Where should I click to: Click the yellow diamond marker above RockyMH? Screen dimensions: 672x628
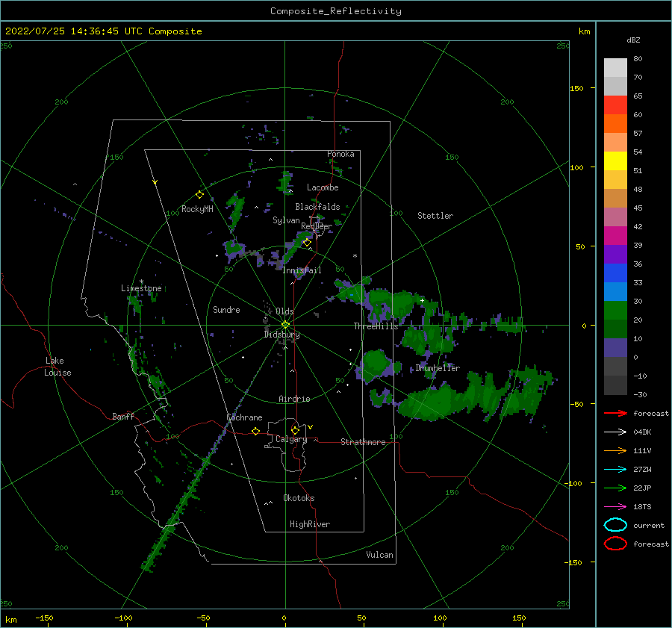coord(199,195)
